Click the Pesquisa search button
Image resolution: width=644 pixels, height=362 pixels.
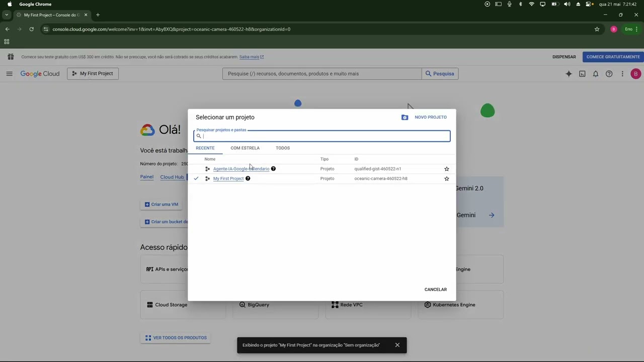440,73
